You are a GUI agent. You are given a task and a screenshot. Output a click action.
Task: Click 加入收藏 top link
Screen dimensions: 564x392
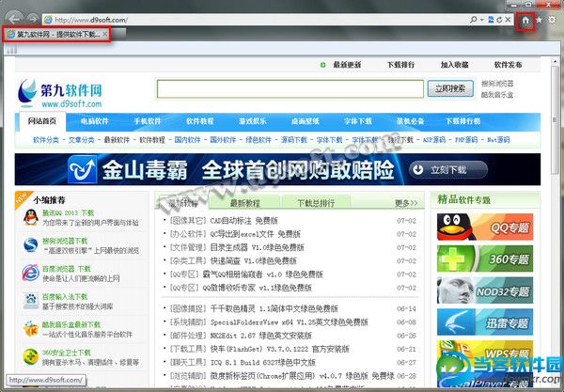point(454,65)
